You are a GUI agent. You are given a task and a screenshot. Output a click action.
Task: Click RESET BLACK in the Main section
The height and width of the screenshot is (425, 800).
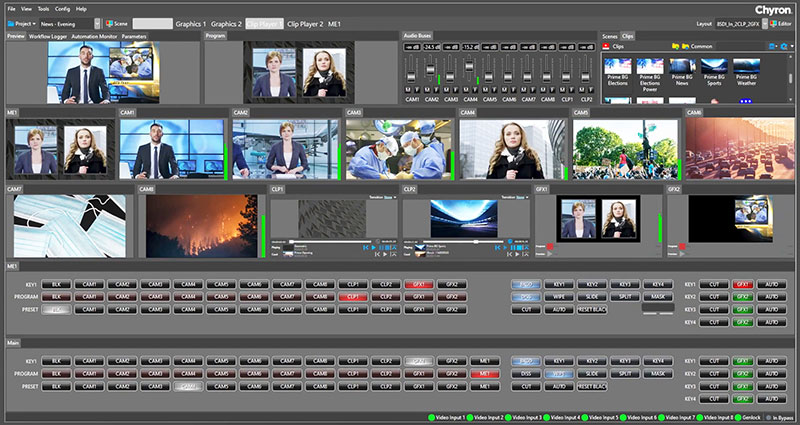coord(591,386)
